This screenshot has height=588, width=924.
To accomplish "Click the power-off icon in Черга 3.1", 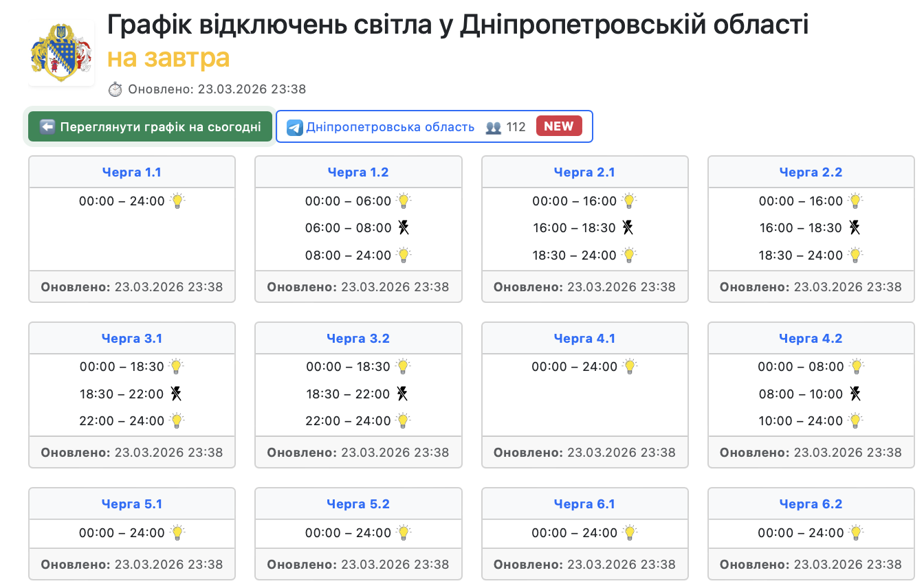I will (x=176, y=394).
